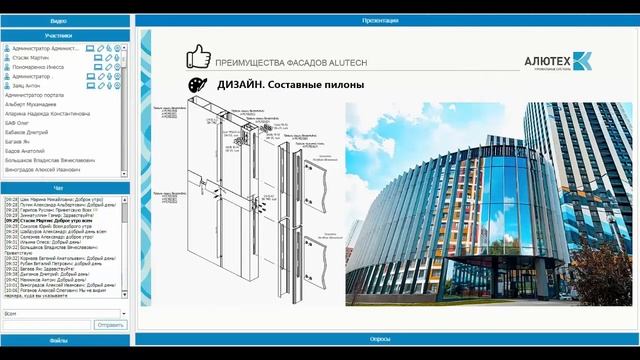Click chat message from Рубан Виталий Петрович
The height and width of the screenshot is (360, 640).
point(53,264)
